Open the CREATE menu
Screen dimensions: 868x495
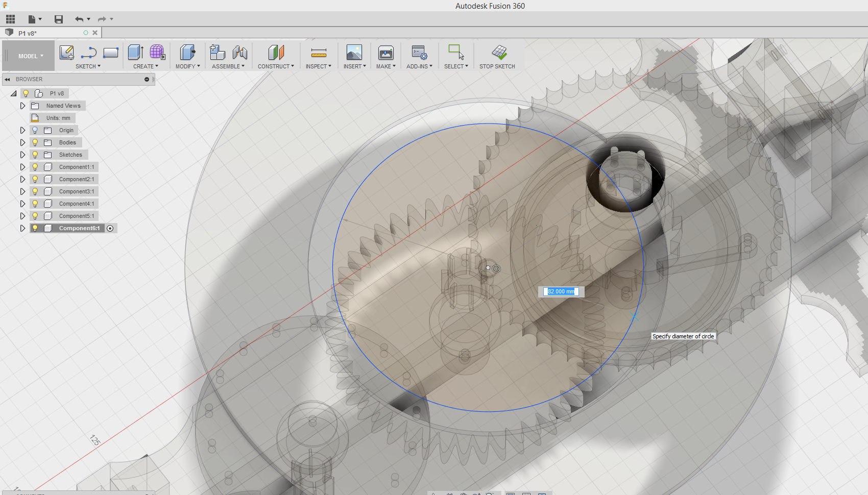(146, 66)
